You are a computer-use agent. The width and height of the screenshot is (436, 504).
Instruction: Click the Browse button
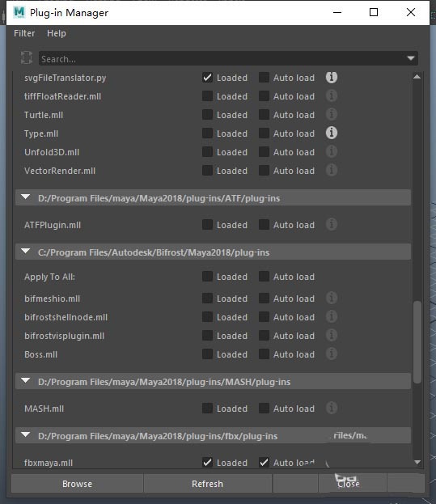tap(77, 484)
